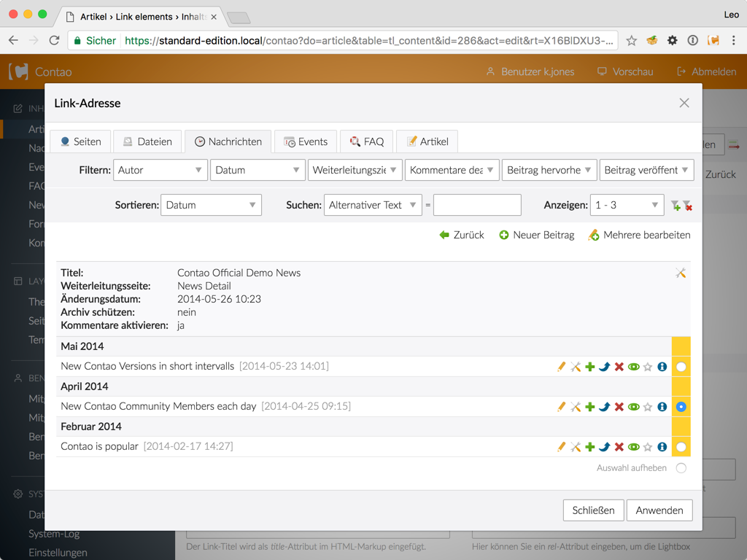
Task: Show info for 'Contao is popular'
Action: (x=662, y=447)
